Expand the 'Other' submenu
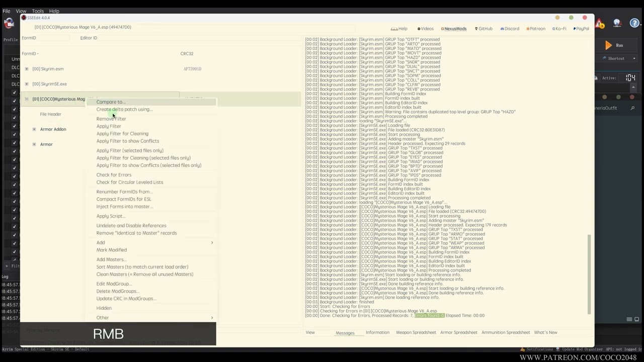Screen dimensions: 644x362 point(151,318)
